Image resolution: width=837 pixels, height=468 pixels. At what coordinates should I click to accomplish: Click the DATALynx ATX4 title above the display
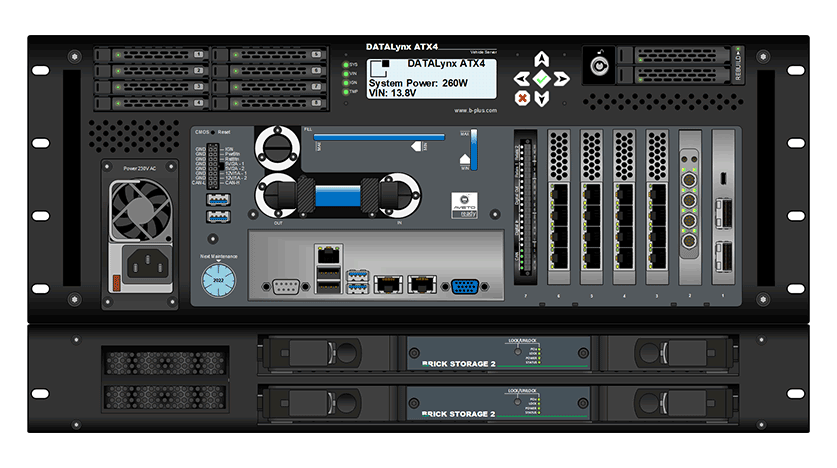coord(402,47)
